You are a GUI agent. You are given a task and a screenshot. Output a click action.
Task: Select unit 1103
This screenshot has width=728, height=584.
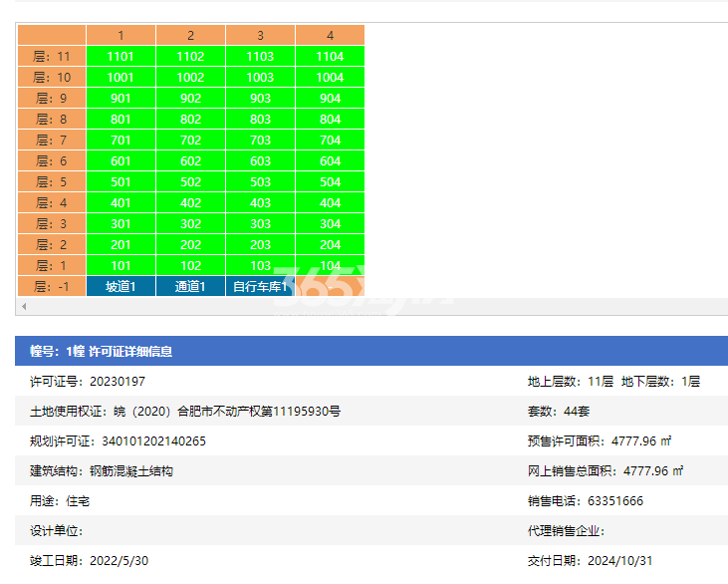(260, 56)
